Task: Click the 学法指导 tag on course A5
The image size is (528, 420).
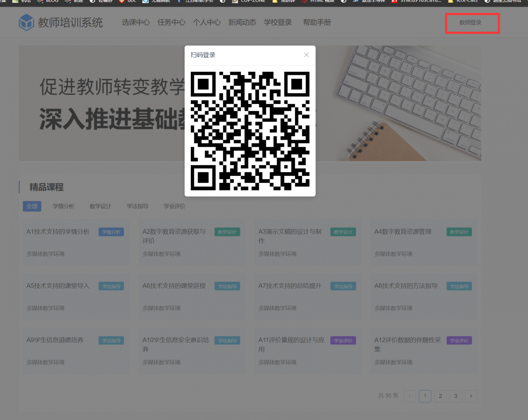Action: 111,286
